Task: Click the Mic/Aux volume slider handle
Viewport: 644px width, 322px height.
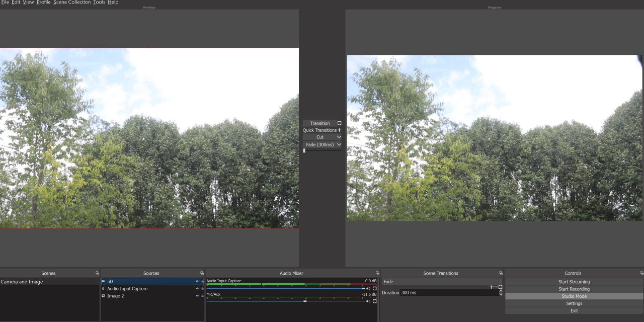Action: click(x=305, y=301)
